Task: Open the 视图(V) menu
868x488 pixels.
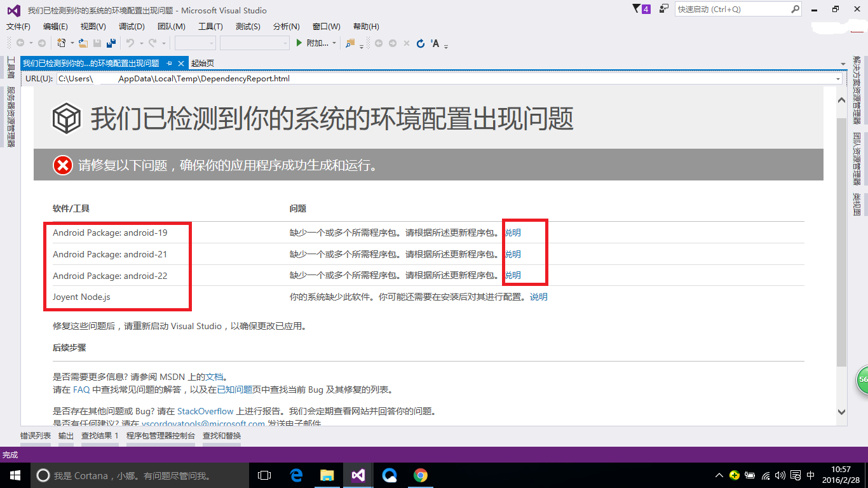Action: pyautogui.click(x=93, y=26)
